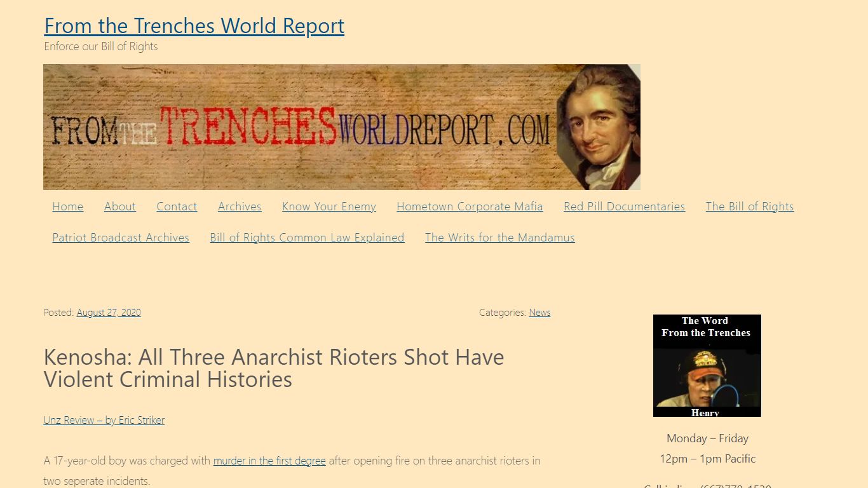Image resolution: width=868 pixels, height=488 pixels.
Task: Click the 'Monday – Friday' schedule text
Action: pyautogui.click(x=707, y=438)
